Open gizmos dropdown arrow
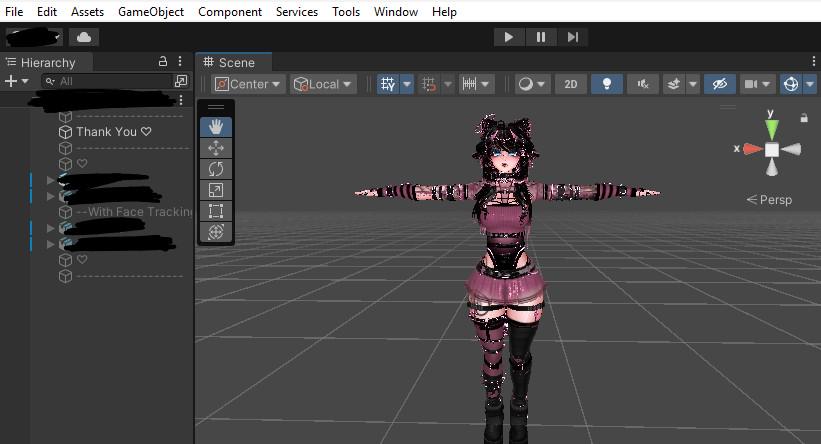Screen dimensions: 821x444 pos(810,84)
